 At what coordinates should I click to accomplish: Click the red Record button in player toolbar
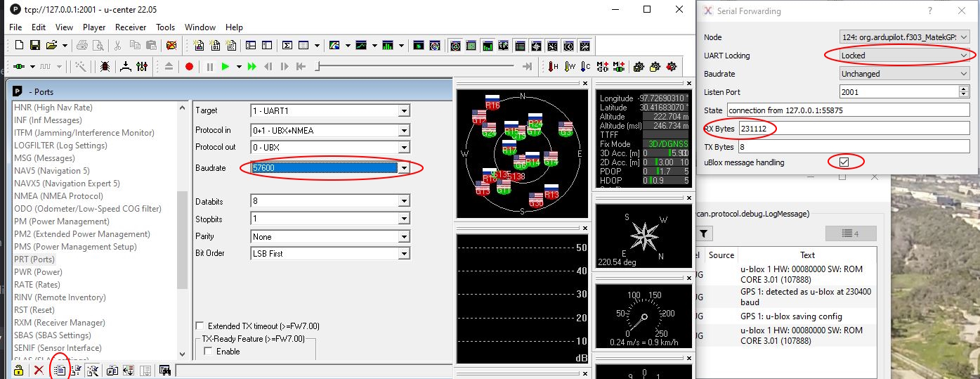click(x=189, y=67)
